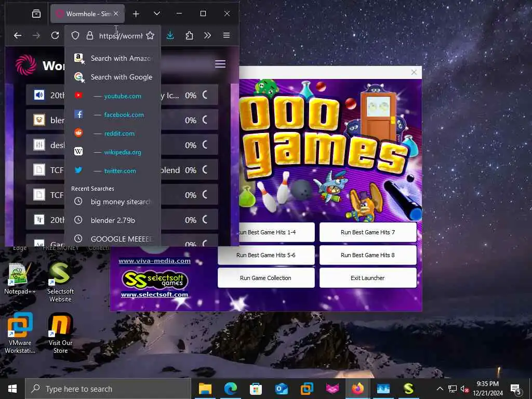Click the audio file icon on the first 20th row
The width and height of the screenshot is (532, 399).
pos(39,95)
